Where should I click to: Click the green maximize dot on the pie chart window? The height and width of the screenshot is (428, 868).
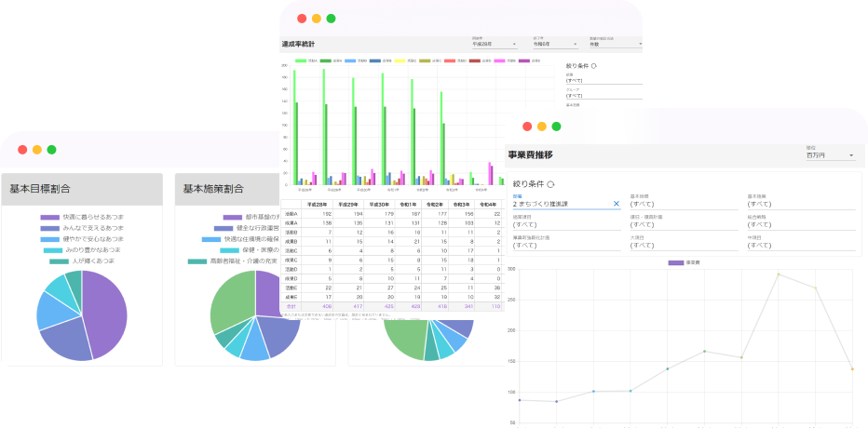point(51,149)
